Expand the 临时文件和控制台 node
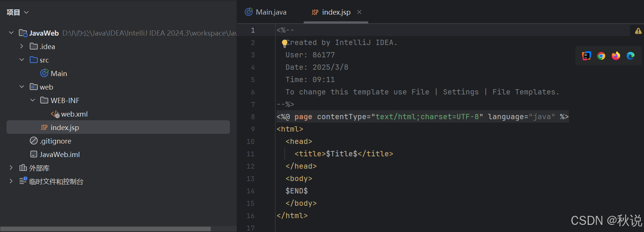 (x=11, y=181)
